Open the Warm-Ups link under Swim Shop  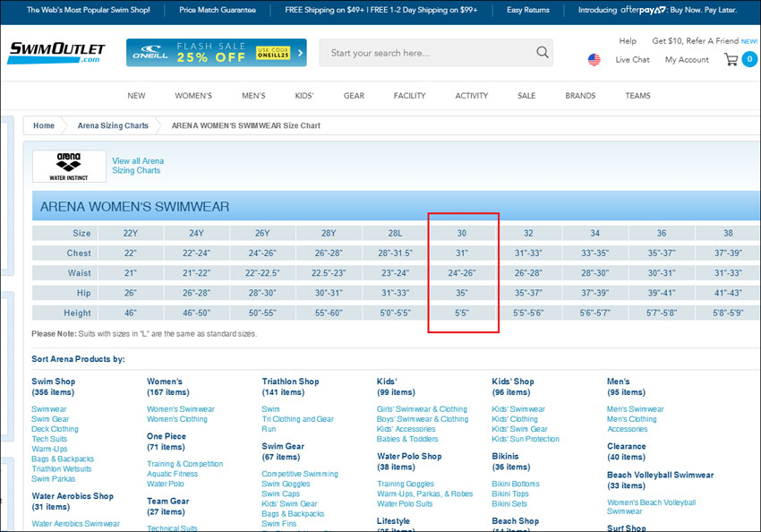(49, 449)
